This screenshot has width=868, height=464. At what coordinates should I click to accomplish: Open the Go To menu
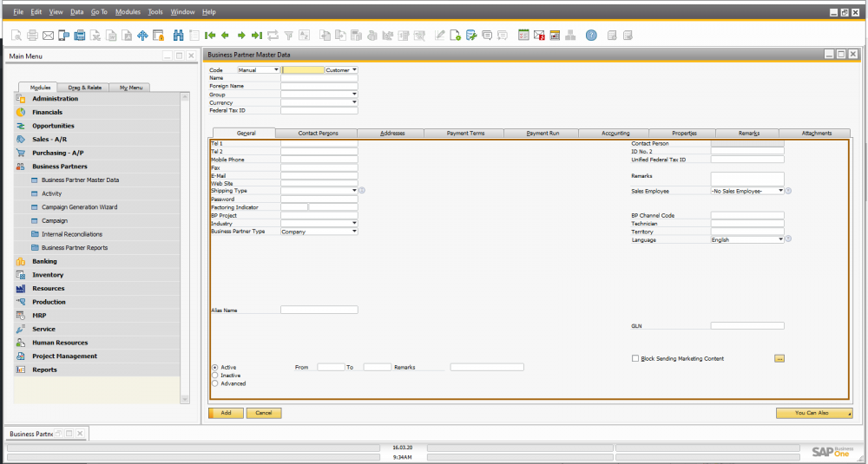tap(99, 11)
